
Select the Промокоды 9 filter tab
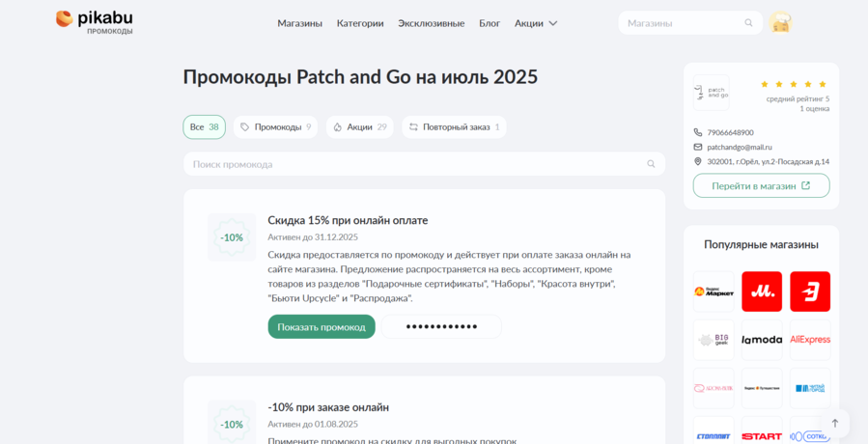(276, 126)
